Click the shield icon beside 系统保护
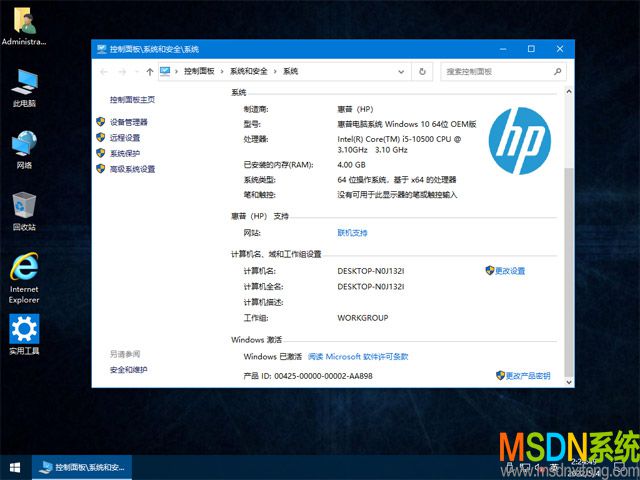640x480 pixels. coord(100,153)
